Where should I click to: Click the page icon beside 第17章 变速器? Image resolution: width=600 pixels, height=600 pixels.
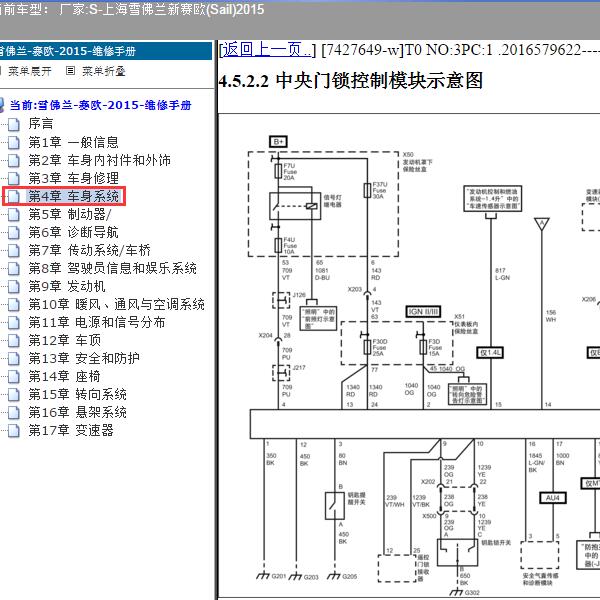click(x=14, y=430)
